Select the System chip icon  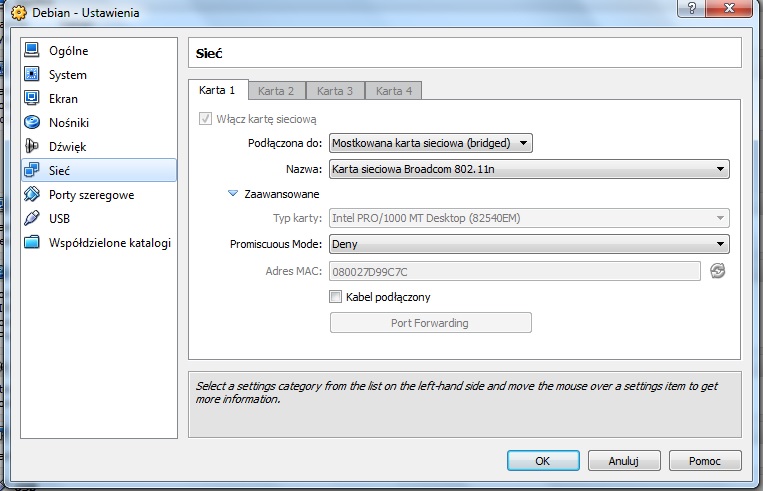coord(32,75)
